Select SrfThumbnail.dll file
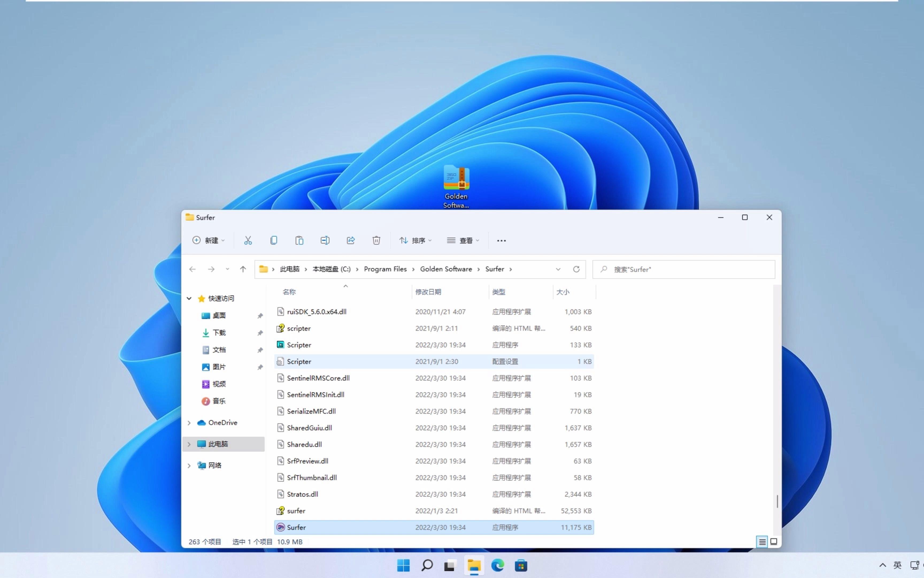Viewport: 924px width, 578px height. [x=434, y=477]
